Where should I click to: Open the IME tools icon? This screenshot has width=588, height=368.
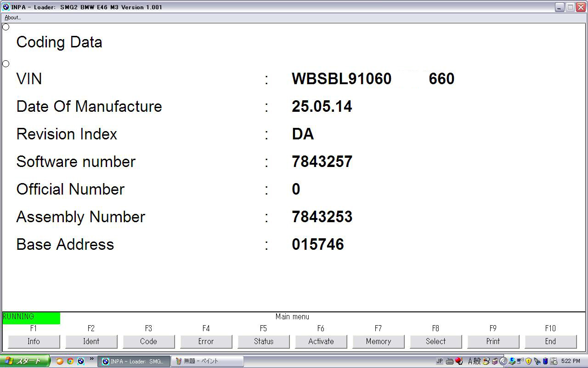click(486, 361)
